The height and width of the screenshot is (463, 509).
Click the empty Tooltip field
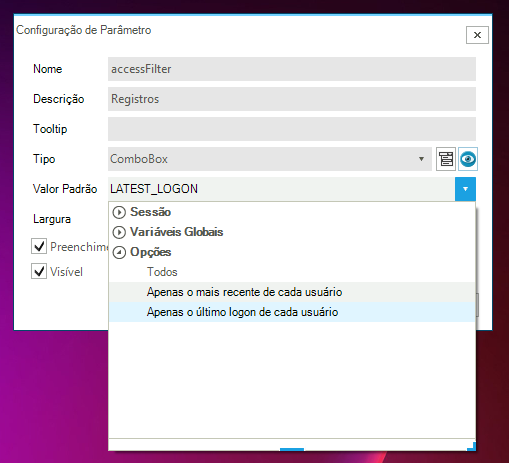292,129
